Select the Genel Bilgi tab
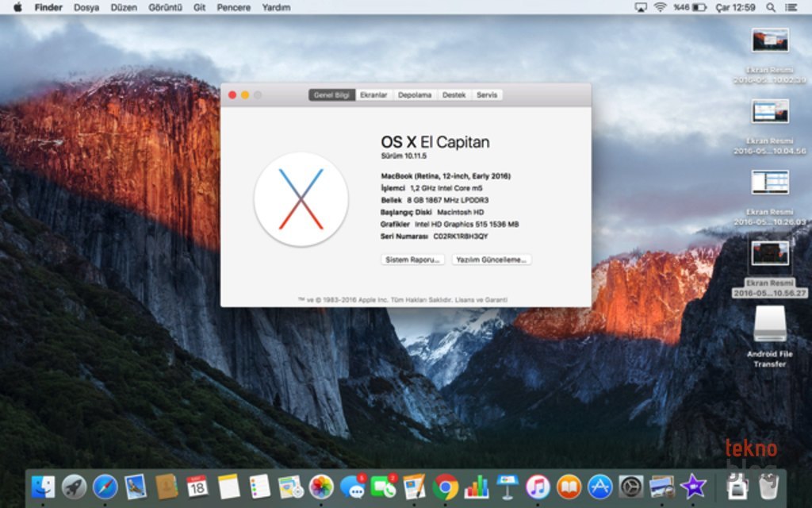The image size is (812, 508). click(x=332, y=95)
